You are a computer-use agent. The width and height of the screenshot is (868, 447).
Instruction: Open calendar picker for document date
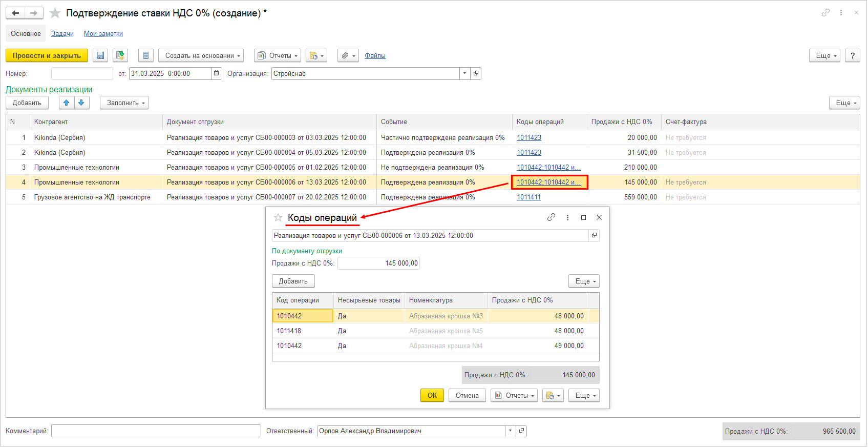[x=217, y=73]
